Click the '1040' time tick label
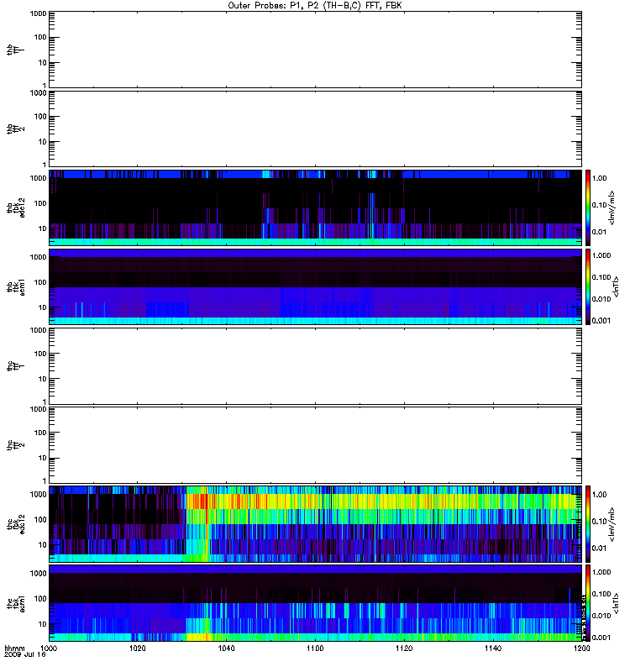Viewport: 630px width, 672px height. (x=226, y=648)
